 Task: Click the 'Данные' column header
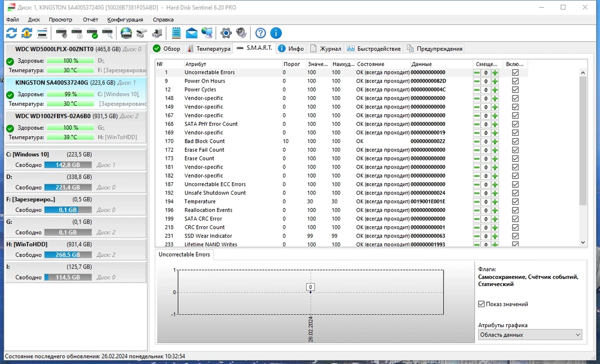click(441, 64)
